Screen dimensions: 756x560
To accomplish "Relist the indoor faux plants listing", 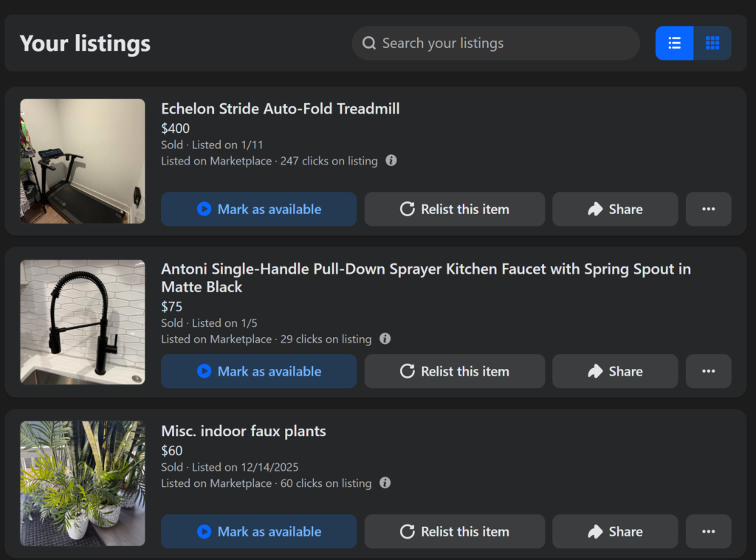I will tap(454, 532).
